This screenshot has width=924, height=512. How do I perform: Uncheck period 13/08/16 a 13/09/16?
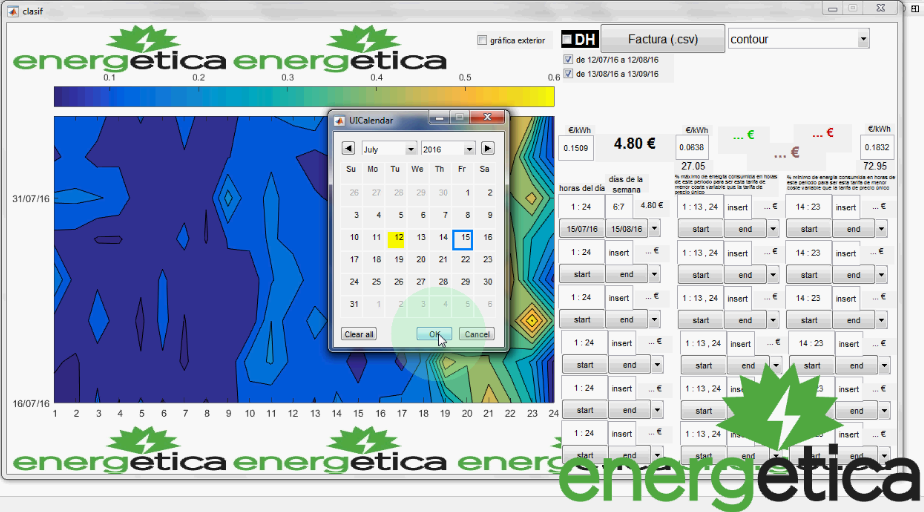pos(568,74)
